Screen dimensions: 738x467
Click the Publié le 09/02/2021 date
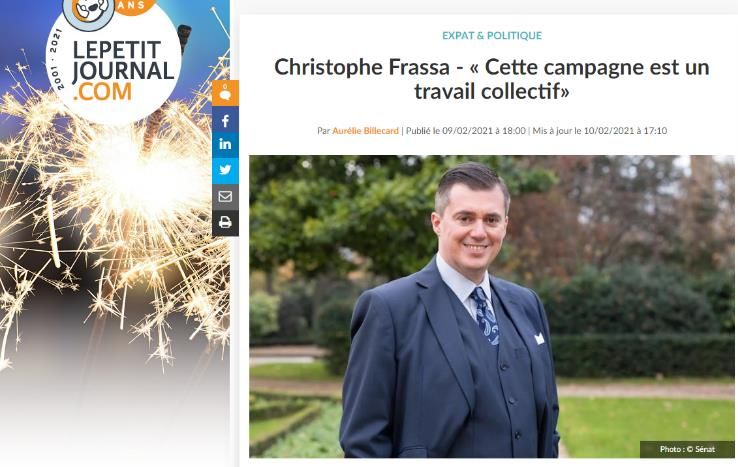click(x=465, y=131)
